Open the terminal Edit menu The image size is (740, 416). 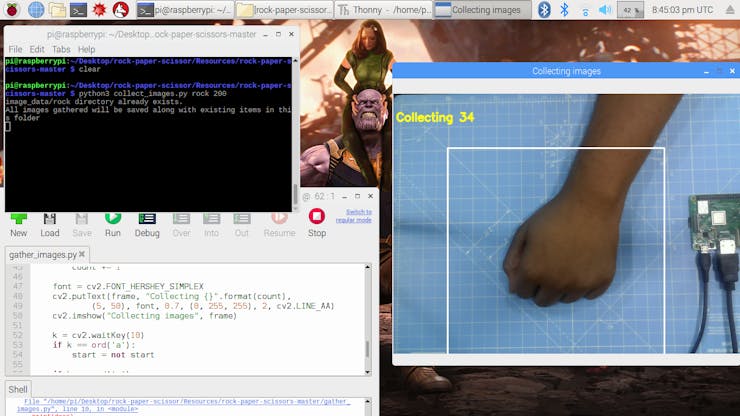coord(37,49)
